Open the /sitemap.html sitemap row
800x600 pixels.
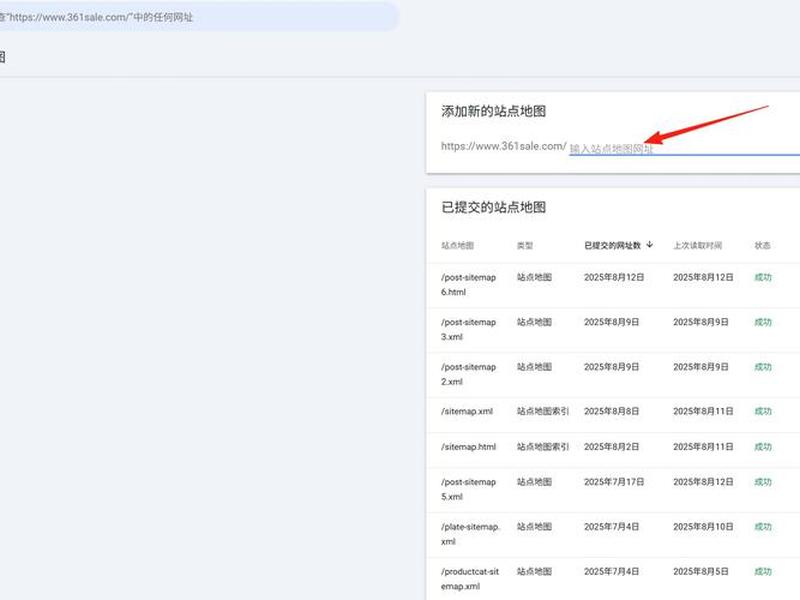[613, 450]
